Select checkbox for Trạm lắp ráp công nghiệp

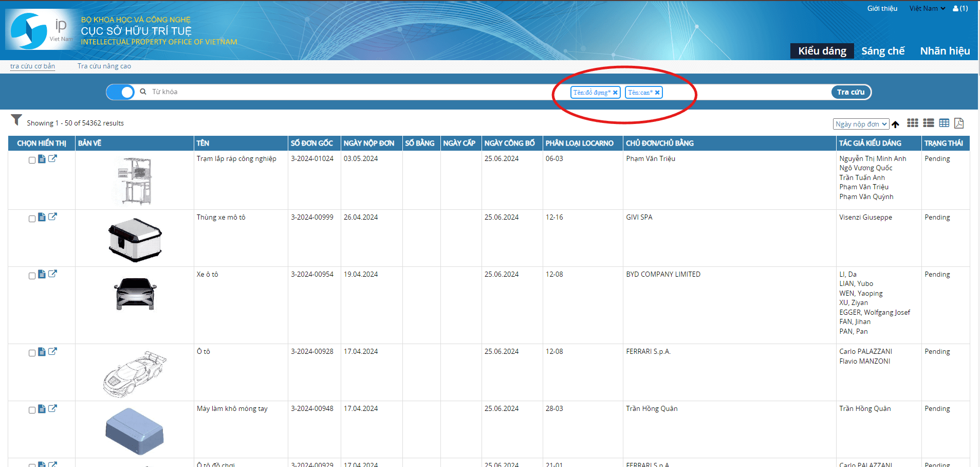point(32,160)
